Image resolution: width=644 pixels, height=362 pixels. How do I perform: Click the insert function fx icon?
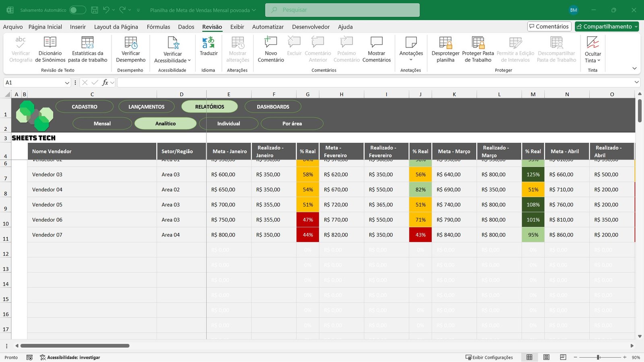click(105, 82)
